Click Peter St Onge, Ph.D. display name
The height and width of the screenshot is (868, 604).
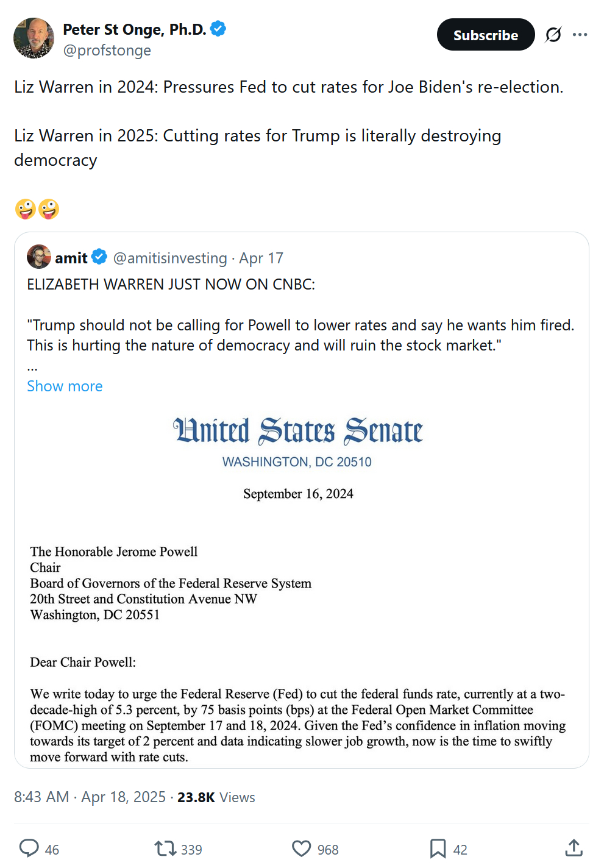134,29
